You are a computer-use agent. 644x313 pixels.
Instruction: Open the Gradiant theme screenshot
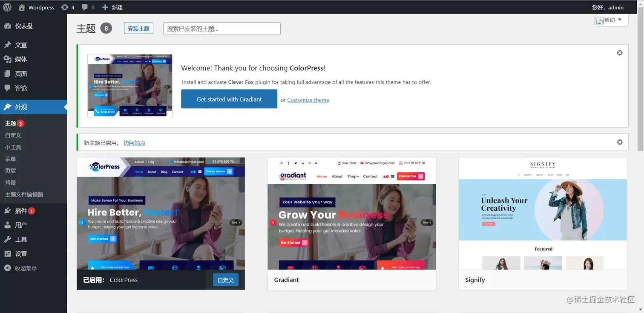click(352, 214)
